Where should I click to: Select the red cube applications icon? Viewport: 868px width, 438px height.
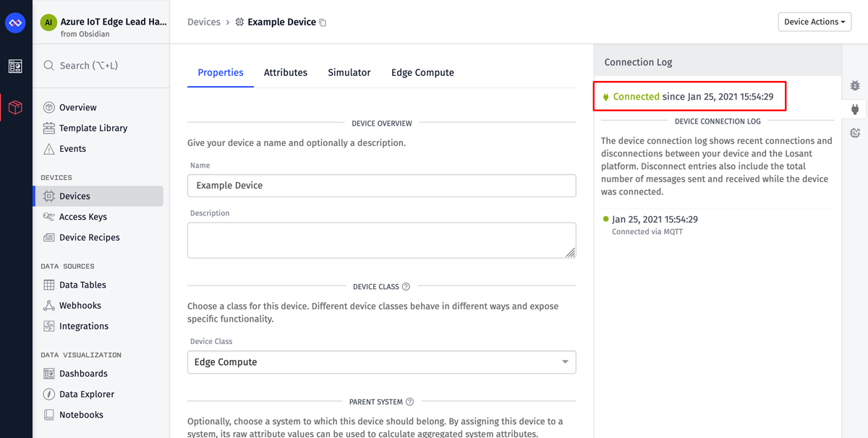click(x=15, y=108)
